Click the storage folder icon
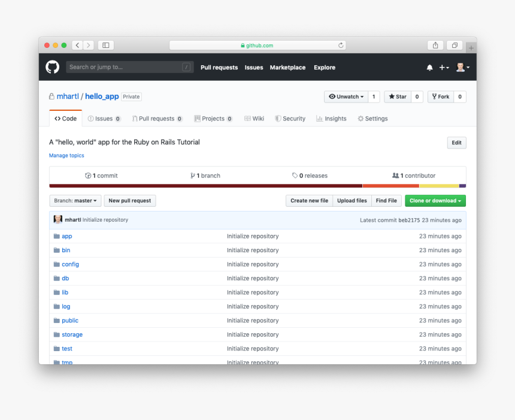Viewport: 515px width, 420px height. click(x=57, y=334)
